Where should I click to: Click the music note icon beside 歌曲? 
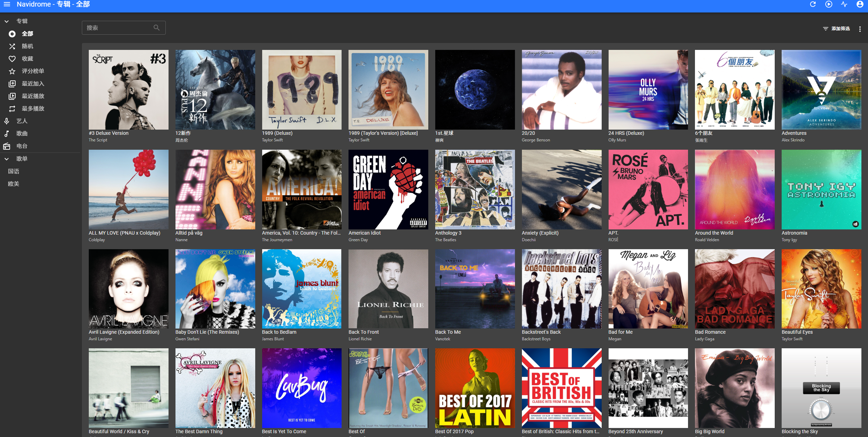tap(7, 133)
